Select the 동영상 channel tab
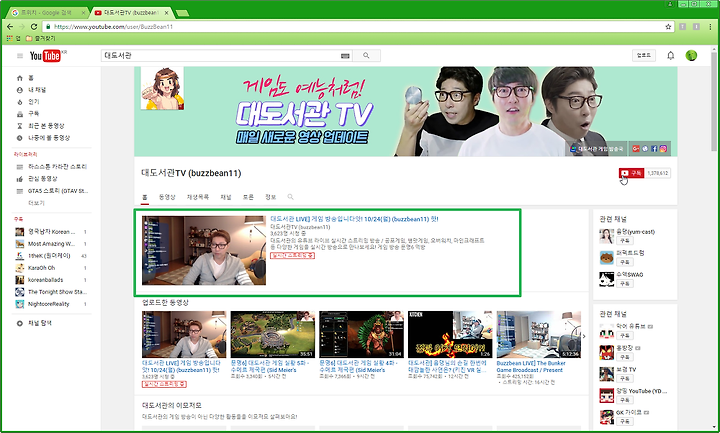 click(167, 197)
